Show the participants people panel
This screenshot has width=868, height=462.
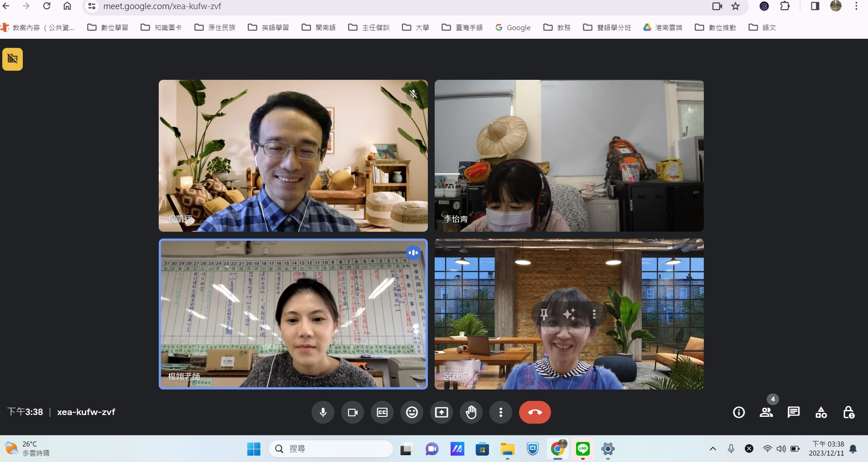tap(766, 412)
